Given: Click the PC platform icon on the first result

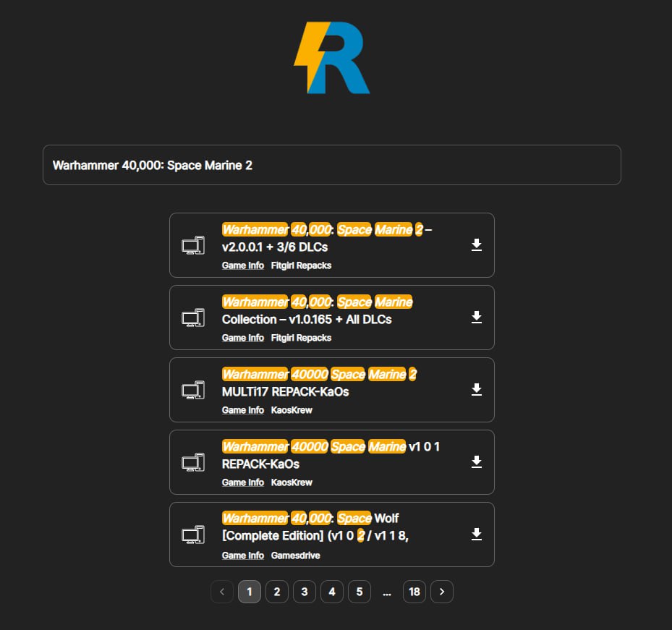Looking at the screenshot, I should click(x=192, y=245).
